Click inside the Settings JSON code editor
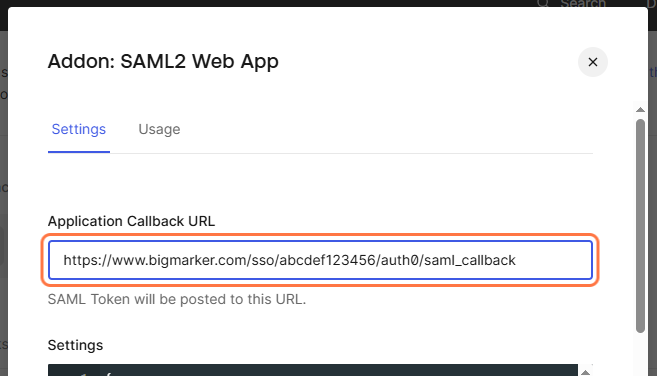 339,371
